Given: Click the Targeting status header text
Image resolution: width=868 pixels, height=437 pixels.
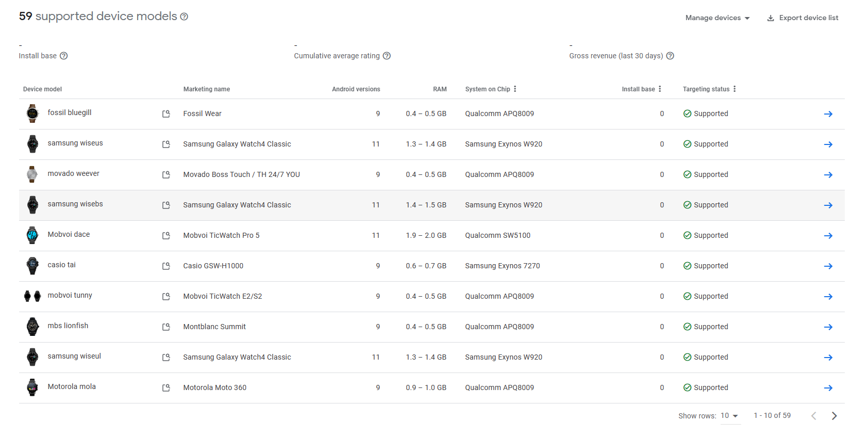Looking at the screenshot, I should click(x=706, y=89).
